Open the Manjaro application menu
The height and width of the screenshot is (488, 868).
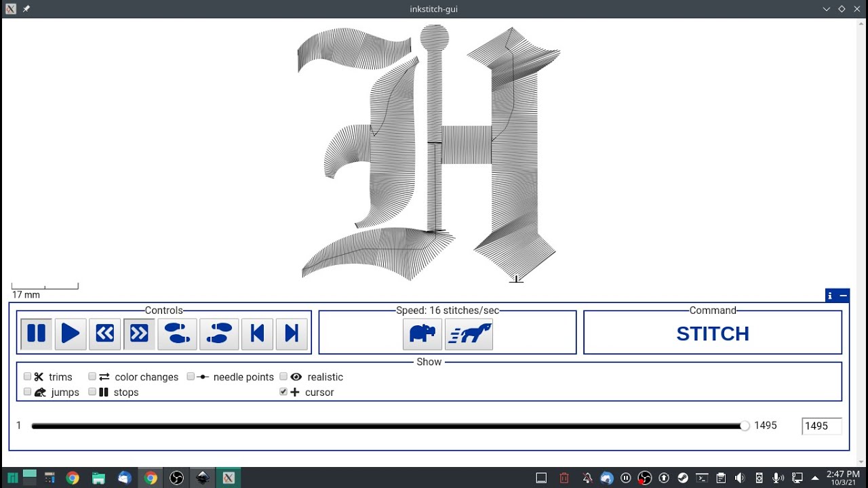click(12, 478)
